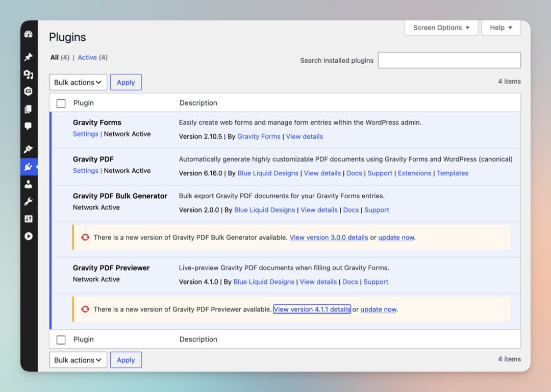Click update now for Bulk Generator

tap(396, 238)
